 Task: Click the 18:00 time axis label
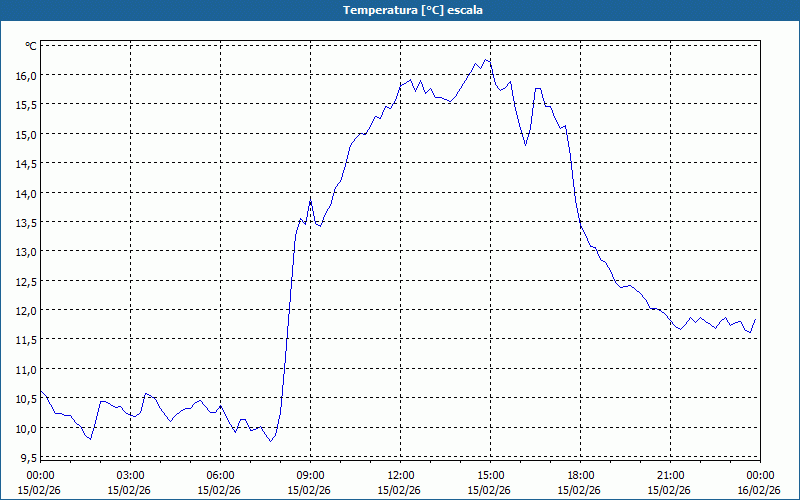coord(580,475)
